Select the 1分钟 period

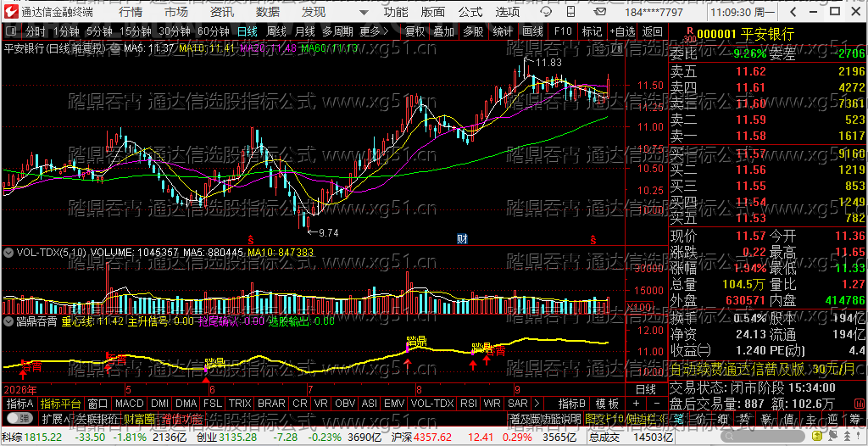pos(66,31)
